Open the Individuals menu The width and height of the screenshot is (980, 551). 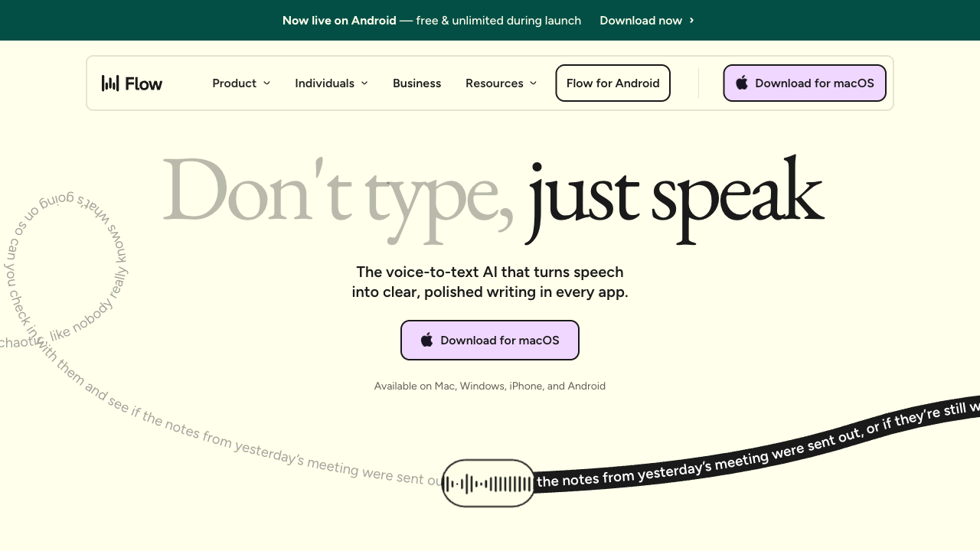point(325,83)
